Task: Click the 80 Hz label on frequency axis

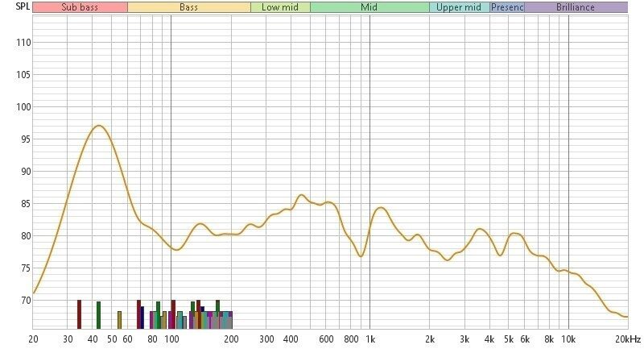Action: point(152,339)
